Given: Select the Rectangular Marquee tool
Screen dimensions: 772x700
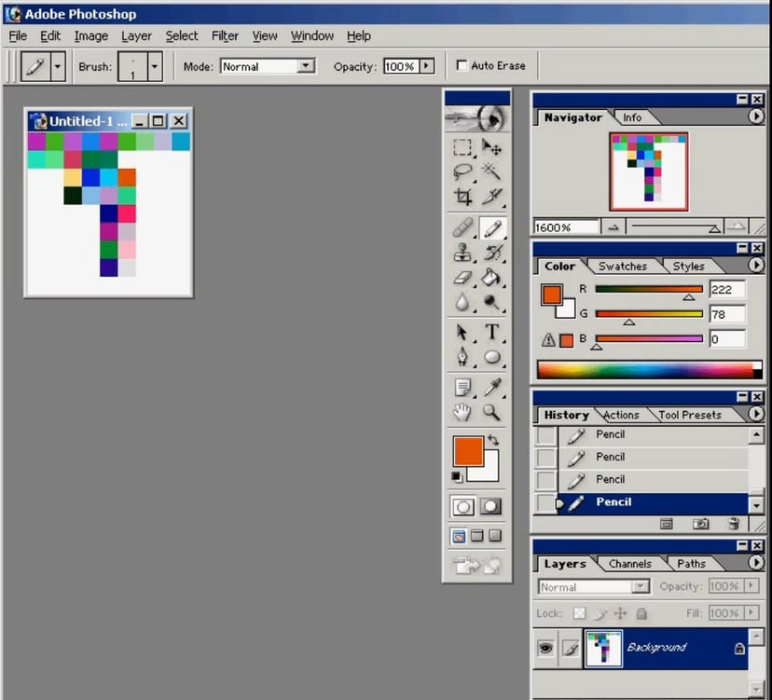Looking at the screenshot, I should 462,147.
